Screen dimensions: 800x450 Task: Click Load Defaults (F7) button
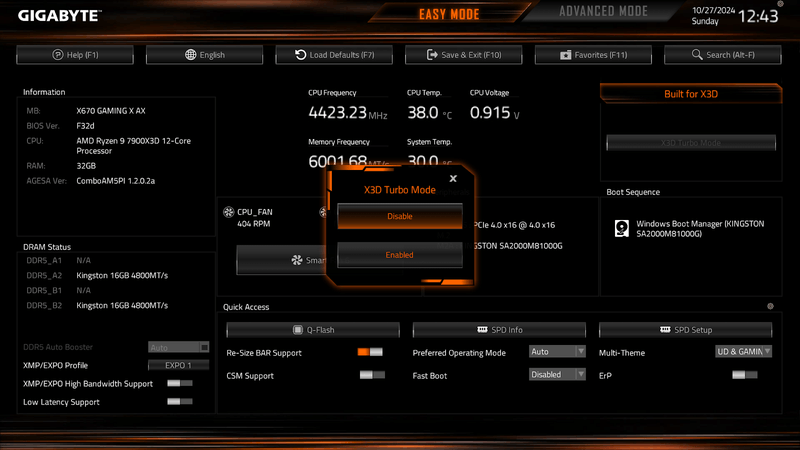(334, 55)
